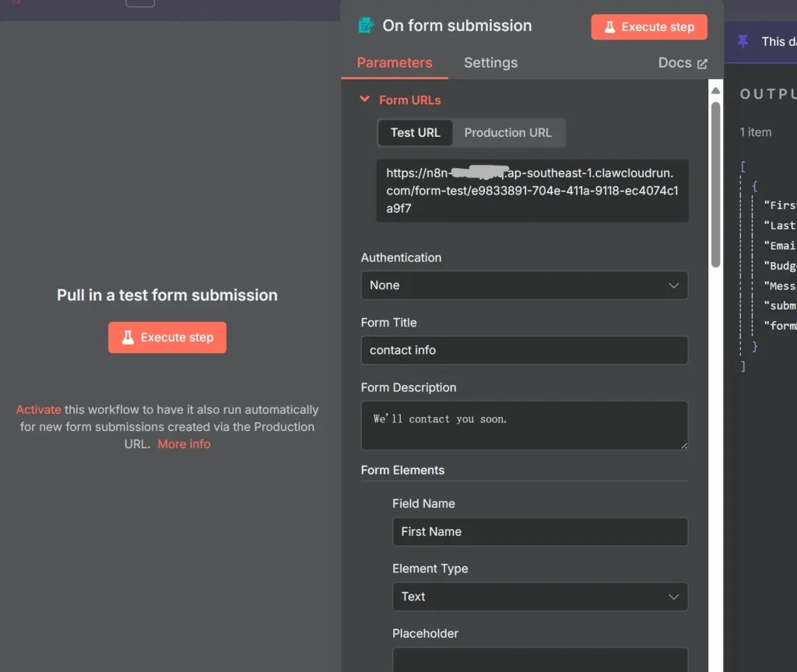Click the test form URL box
The image size is (797, 672).
click(532, 191)
